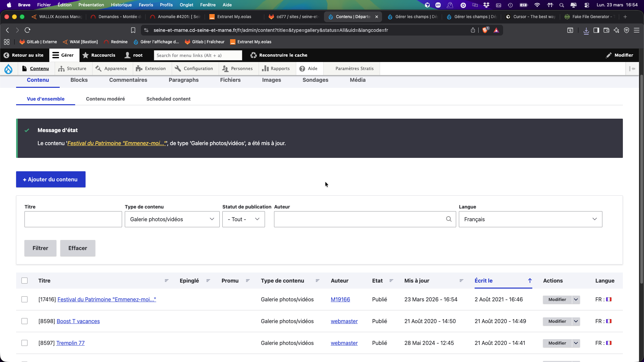The height and width of the screenshot is (362, 644).
Task: Check the Festival du Patrimoine row checkbox
Action: click(24, 300)
